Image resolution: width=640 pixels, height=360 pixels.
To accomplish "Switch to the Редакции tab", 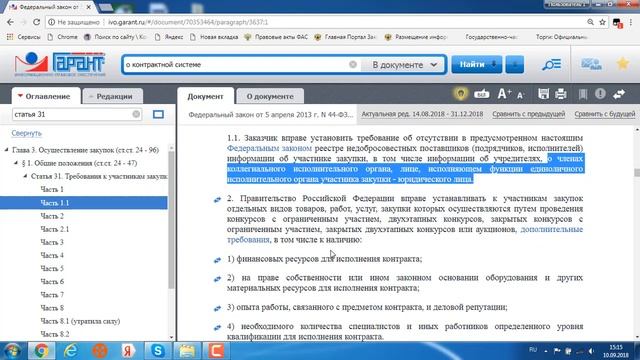I will coord(113,96).
